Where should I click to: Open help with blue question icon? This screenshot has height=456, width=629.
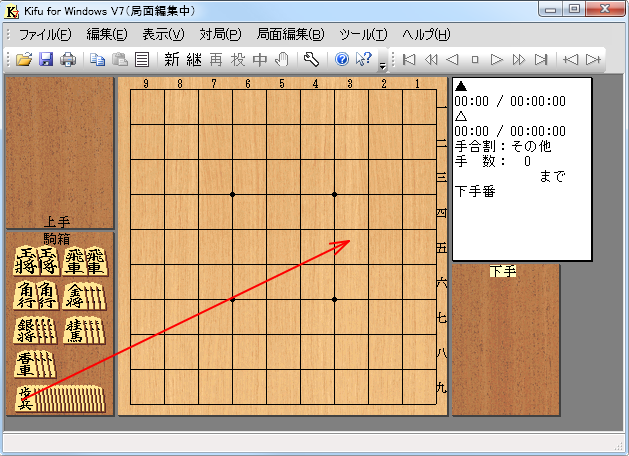[x=342, y=59]
